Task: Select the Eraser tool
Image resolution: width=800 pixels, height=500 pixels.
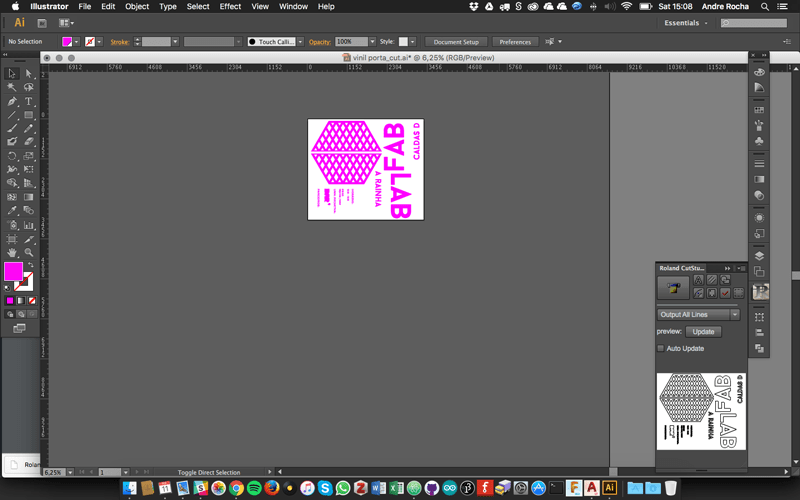Action: pyautogui.click(x=29, y=141)
